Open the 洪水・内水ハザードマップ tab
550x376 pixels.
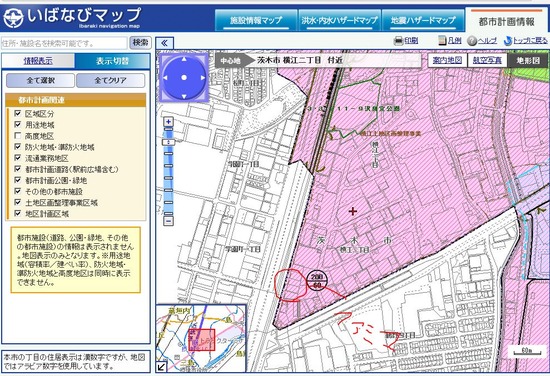339,20
